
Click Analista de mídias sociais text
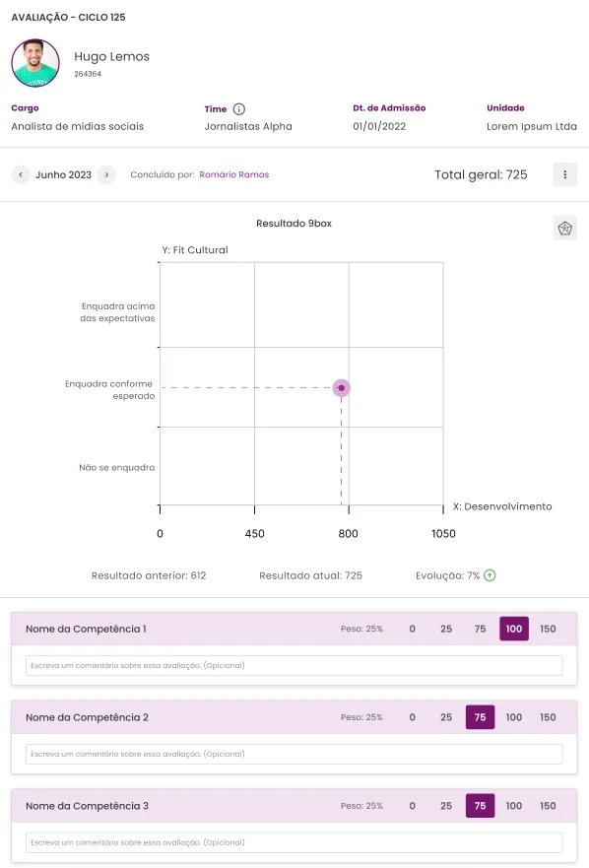(78, 126)
